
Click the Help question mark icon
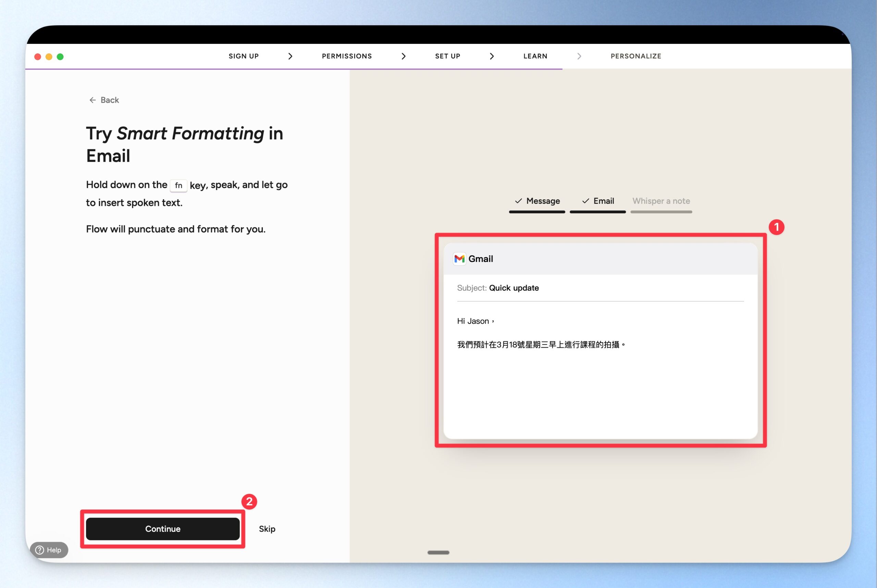40,550
